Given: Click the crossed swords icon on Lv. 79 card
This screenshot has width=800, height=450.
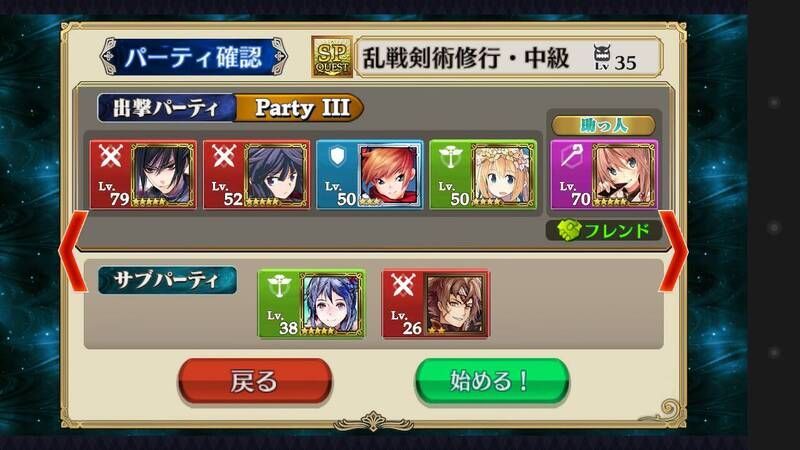Looking at the screenshot, I should pyautogui.click(x=110, y=156).
